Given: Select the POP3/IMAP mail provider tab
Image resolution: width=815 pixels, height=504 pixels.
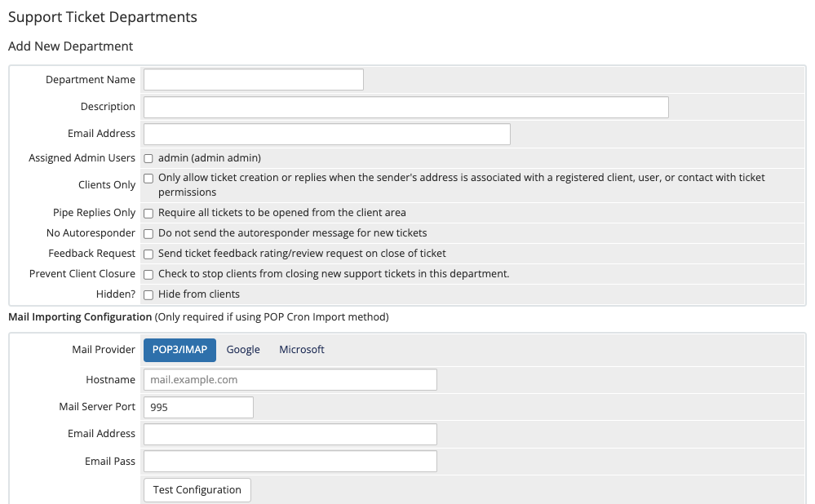Looking at the screenshot, I should point(179,350).
